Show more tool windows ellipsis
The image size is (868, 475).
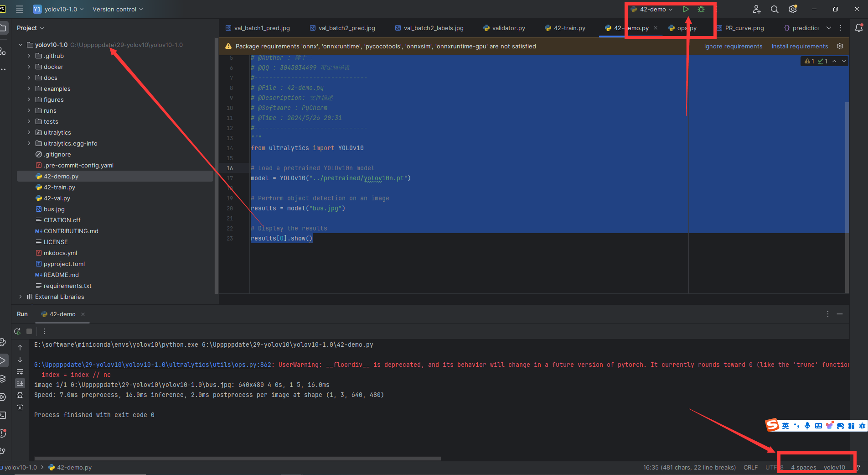pyautogui.click(x=3, y=69)
